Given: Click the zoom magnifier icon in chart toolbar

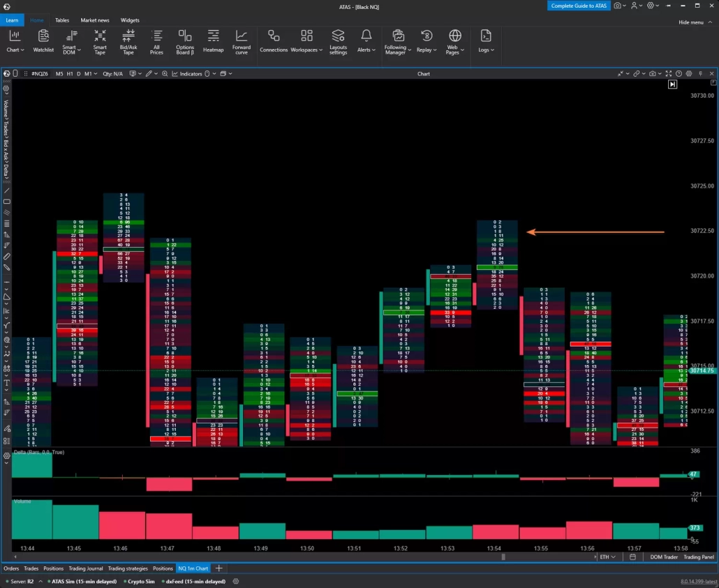Looking at the screenshot, I should coord(165,74).
